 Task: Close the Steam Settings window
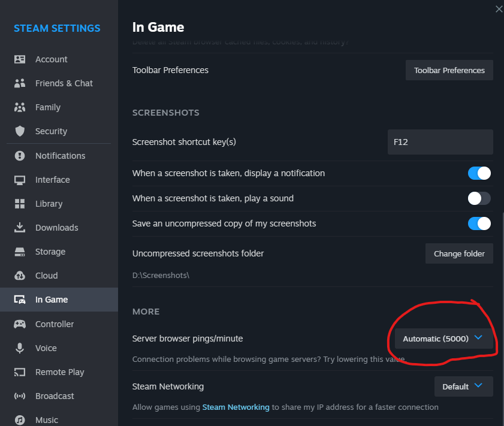pos(499,9)
